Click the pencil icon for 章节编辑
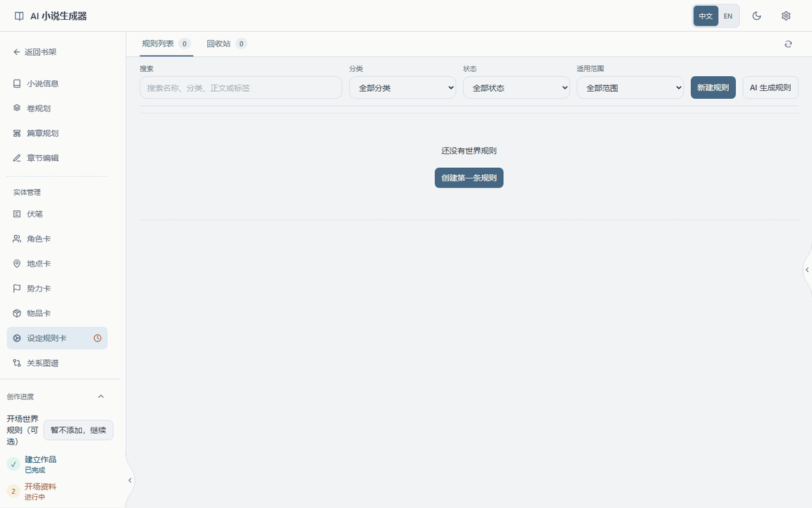This screenshot has width=812, height=508. pos(17,158)
